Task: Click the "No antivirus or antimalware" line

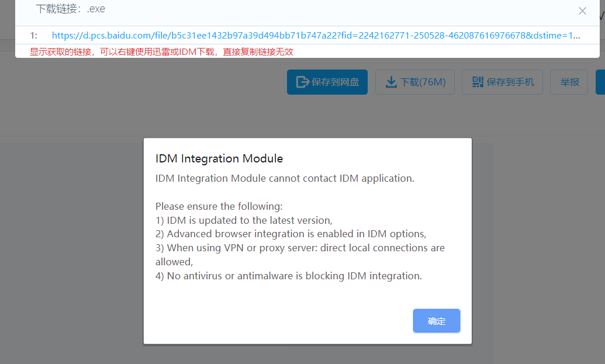Action: tap(289, 276)
